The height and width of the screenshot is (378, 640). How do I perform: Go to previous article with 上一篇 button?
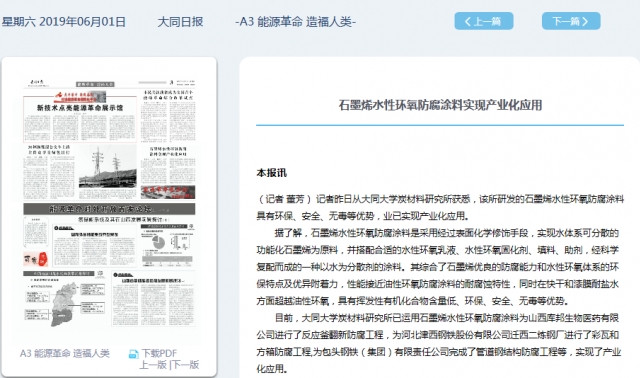tap(484, 21)
